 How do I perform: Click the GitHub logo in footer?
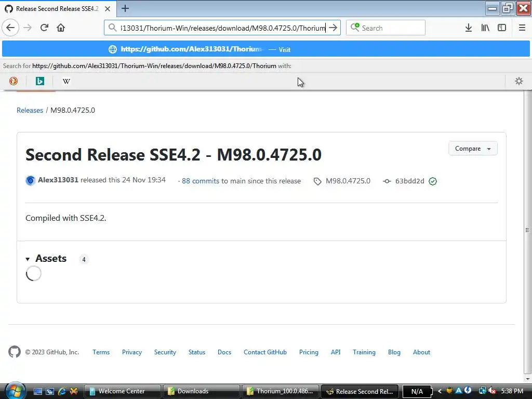(14, 352)
